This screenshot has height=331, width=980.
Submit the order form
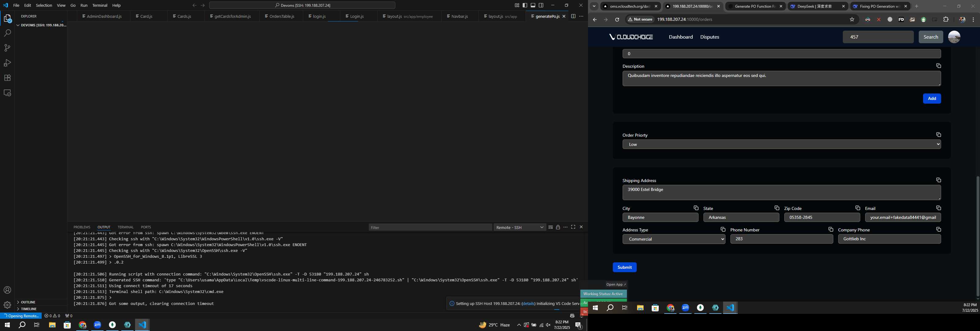624,267
